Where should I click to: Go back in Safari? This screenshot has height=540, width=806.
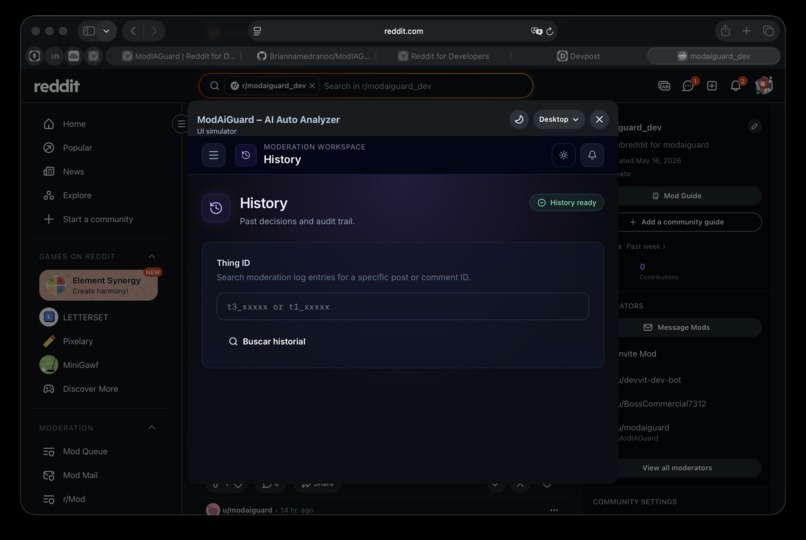tap(133, 31)
